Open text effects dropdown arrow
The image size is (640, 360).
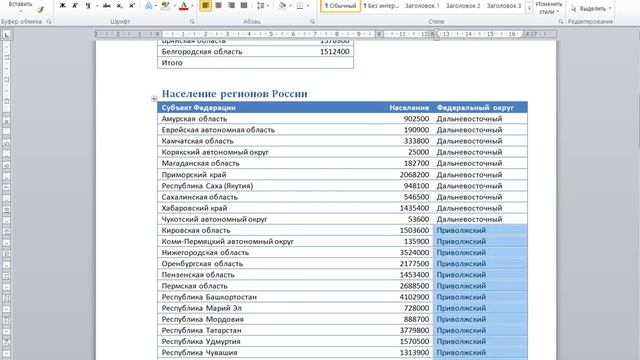(156, 6)
